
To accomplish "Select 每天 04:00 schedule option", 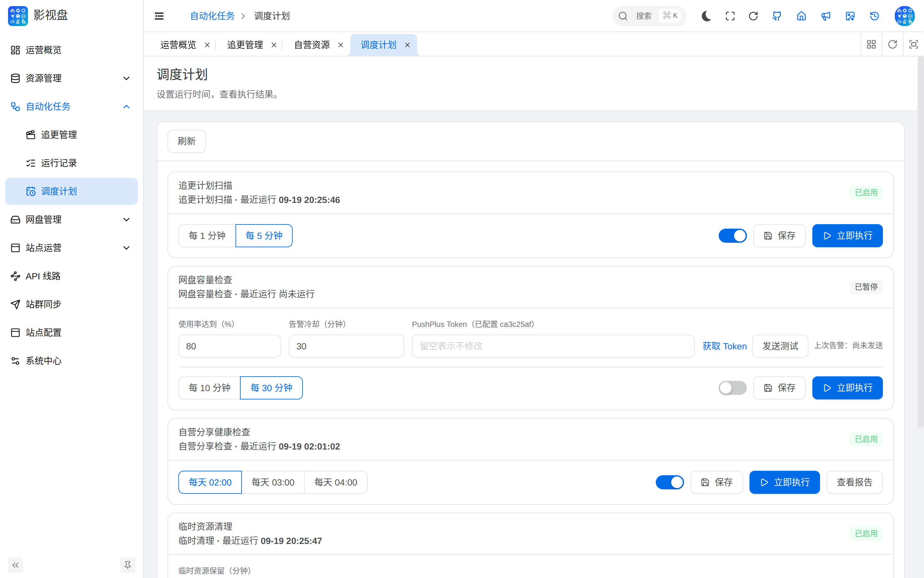I will pos(336,482).
